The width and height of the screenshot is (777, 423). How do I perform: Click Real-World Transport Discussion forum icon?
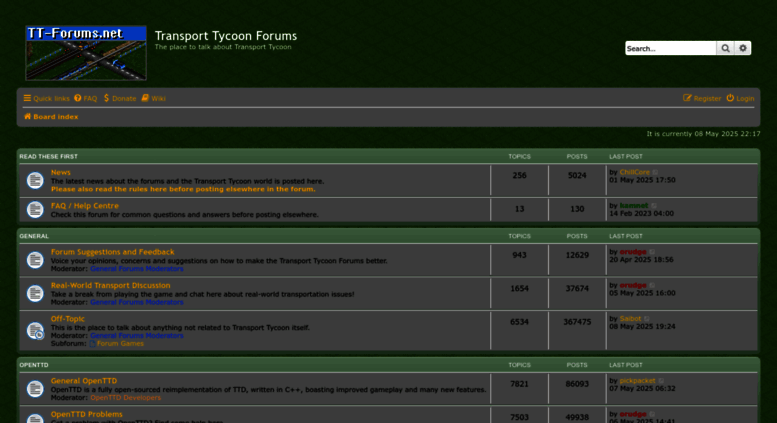35,293
